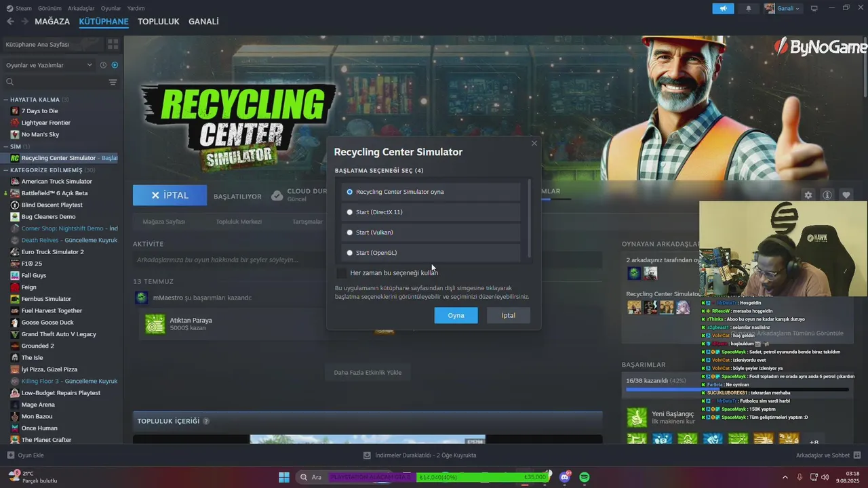Select No Man's Sky in library
This screenshot has width=868, height=488.
click(x=40, y=134)
